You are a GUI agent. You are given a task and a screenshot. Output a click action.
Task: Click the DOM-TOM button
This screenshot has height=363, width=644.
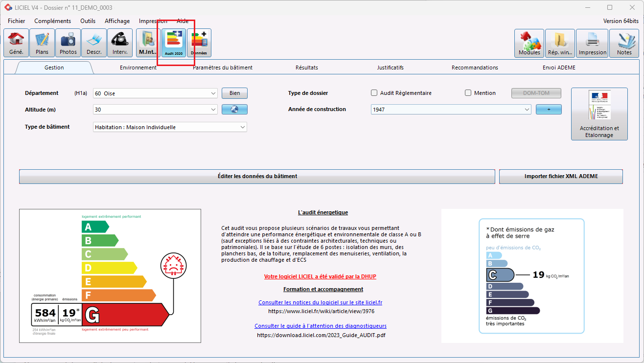tap(536, 93)
